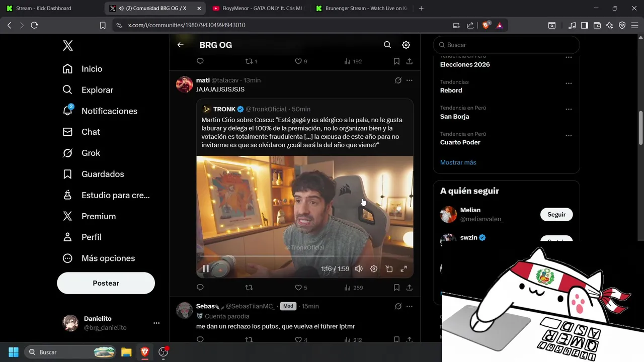Open more options on mati's post

tap(410, 80)
